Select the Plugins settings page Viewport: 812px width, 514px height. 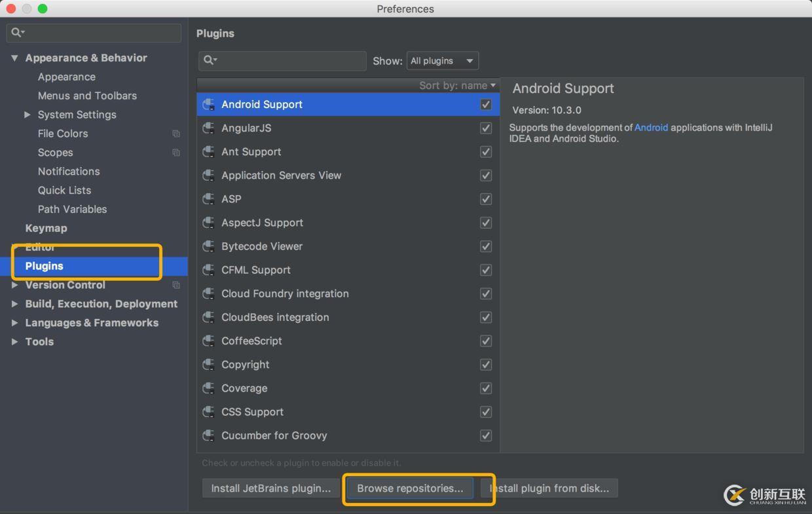[x=44, y=266]
